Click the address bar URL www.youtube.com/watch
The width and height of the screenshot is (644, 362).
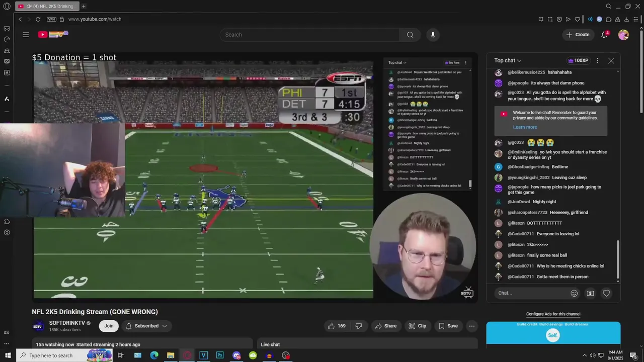[x=95, y=19]
